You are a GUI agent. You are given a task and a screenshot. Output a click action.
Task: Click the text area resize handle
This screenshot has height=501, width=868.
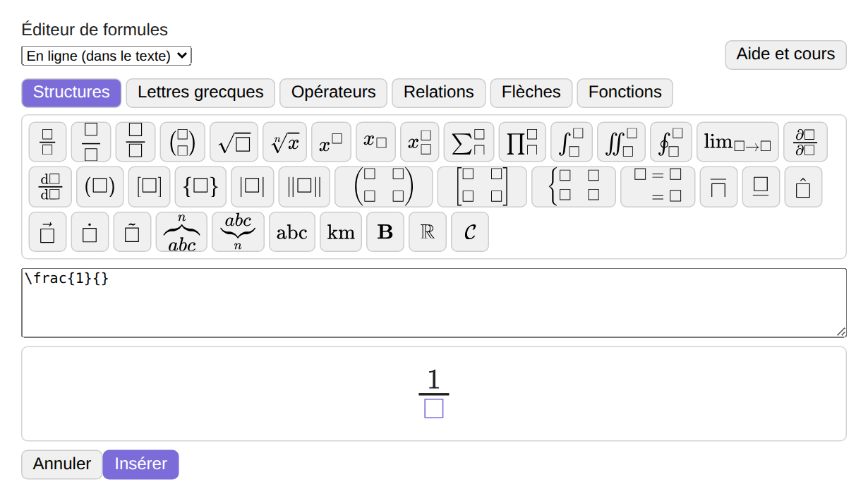pos(840,332)
